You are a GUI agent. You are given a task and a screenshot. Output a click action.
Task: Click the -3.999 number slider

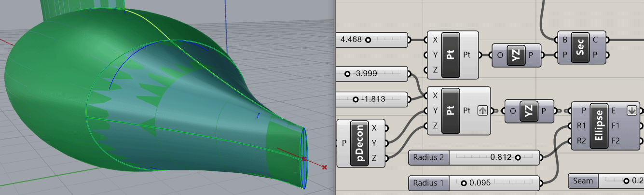click(372, 73)
